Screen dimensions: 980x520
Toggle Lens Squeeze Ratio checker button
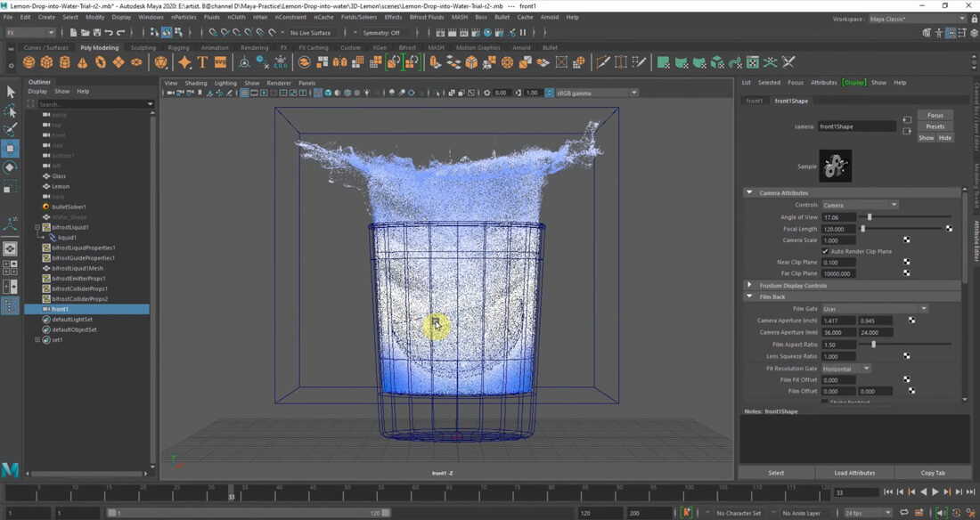(907, 355)
